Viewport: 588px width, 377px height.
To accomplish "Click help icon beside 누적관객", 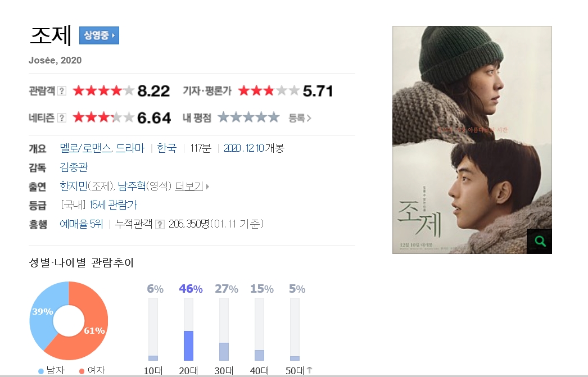I will 160,224.
